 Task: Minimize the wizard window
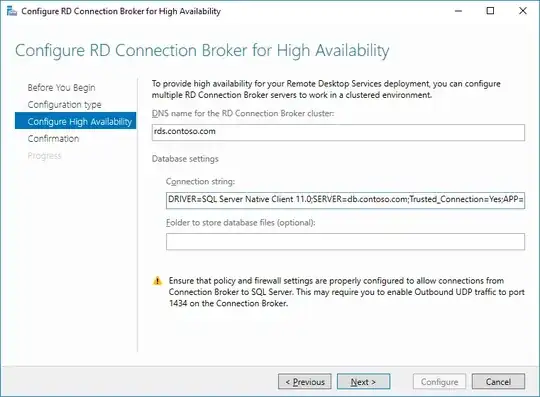[458, 11]
